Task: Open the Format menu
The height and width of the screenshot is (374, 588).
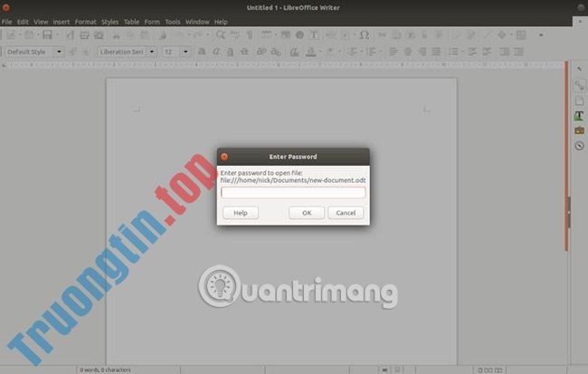Action: coord(86,22)
